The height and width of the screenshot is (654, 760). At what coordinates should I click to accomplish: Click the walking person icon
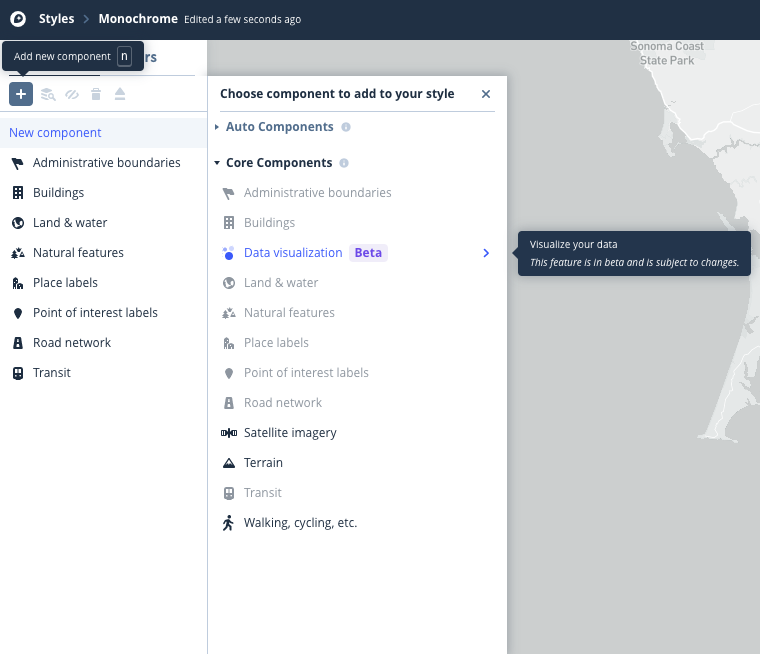[x=228, y=523]
